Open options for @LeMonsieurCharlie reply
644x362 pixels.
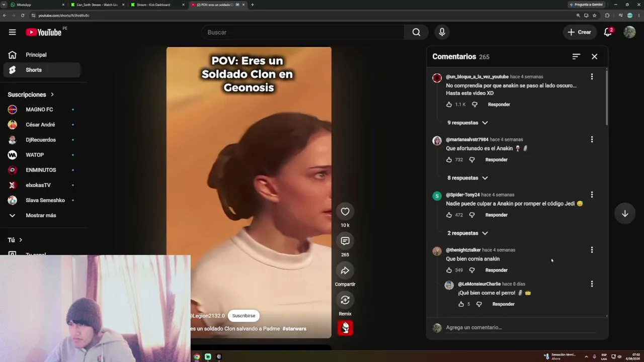point(592,284)
